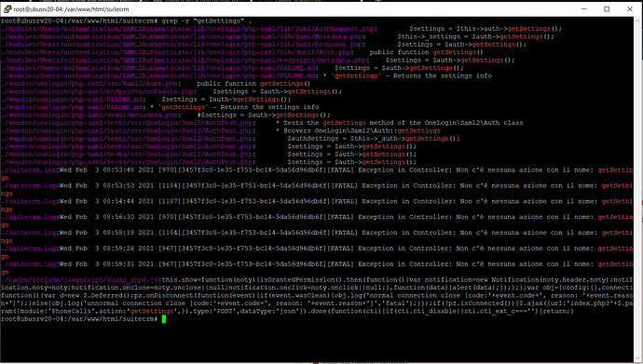Click the last 'root@ubusrv20-04' prompt text
Screen dimensions: 643x364
point(33,319)
